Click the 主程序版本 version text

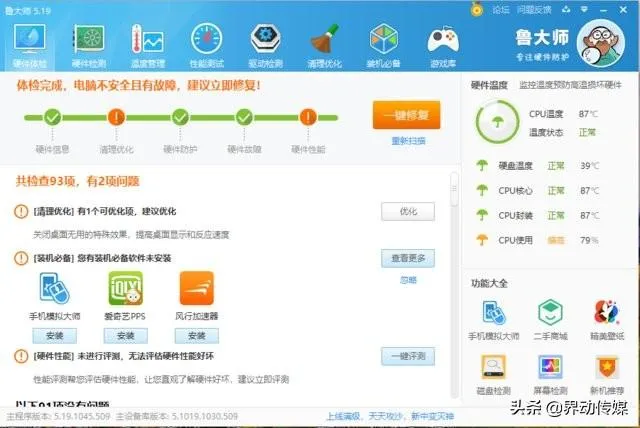click(58, 417)
